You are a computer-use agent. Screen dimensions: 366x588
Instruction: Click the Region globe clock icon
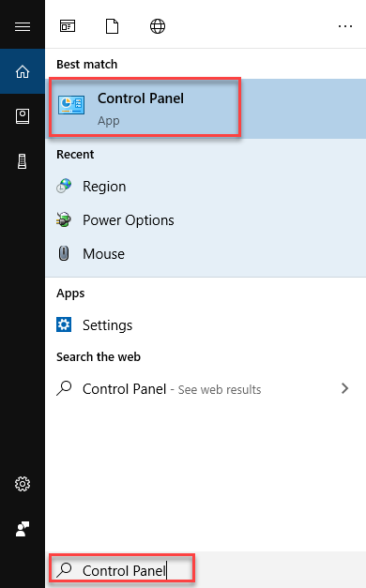pos(64,186)
